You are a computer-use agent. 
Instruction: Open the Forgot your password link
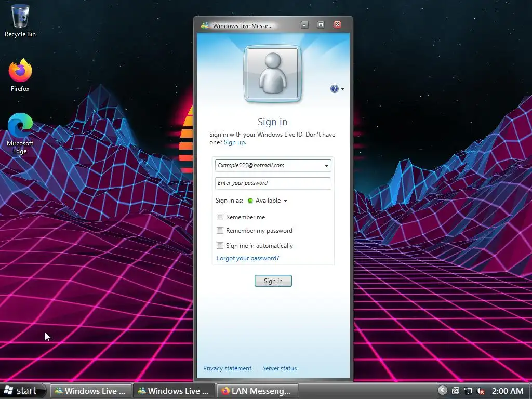click(248, 258)
